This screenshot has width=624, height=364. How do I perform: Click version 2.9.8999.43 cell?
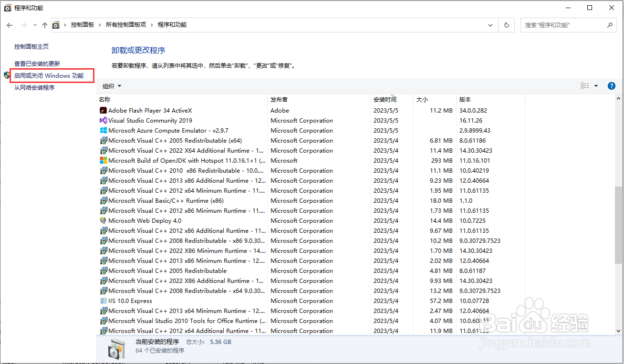click(x=475, y=130)
